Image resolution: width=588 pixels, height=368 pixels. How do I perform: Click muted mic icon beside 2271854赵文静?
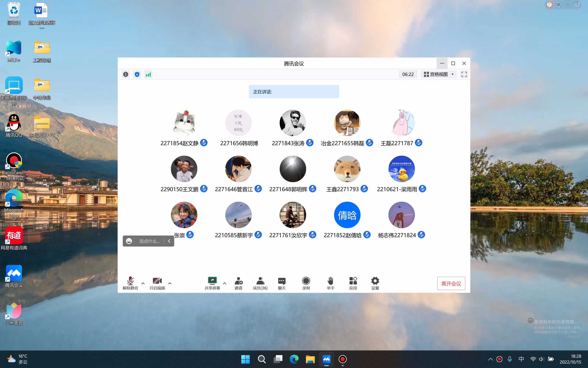pyautogui.click(x=204, y=143)
